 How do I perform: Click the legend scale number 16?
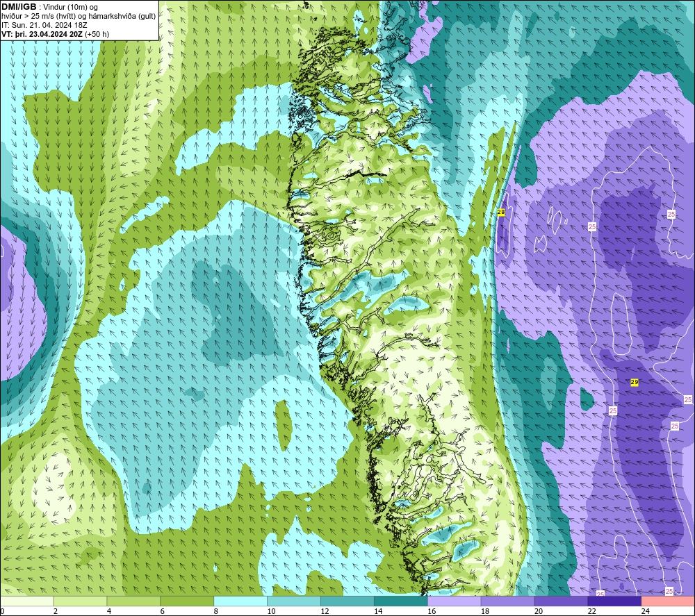(432, 611)
